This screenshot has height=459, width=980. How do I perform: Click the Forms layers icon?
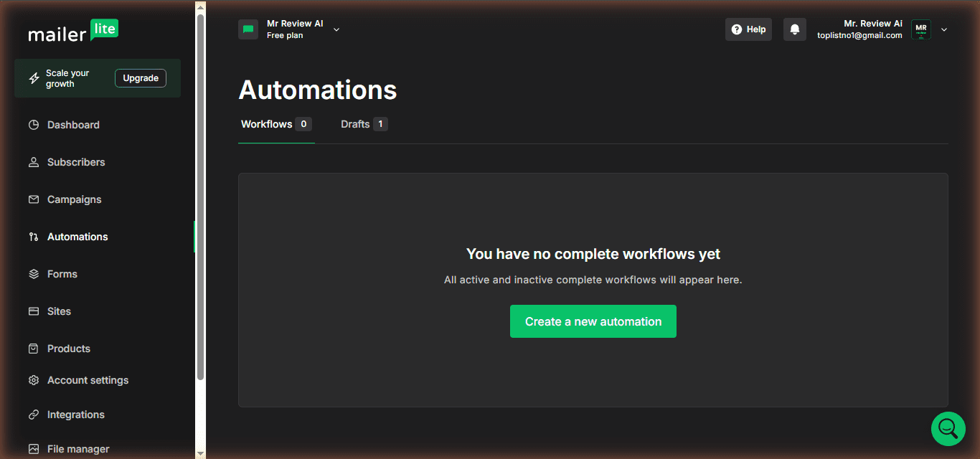(34, 274)
